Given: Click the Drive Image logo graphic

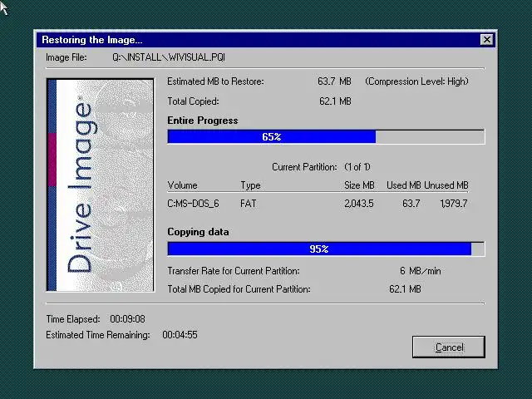Looking at the screenshot, I should point(101,185).
